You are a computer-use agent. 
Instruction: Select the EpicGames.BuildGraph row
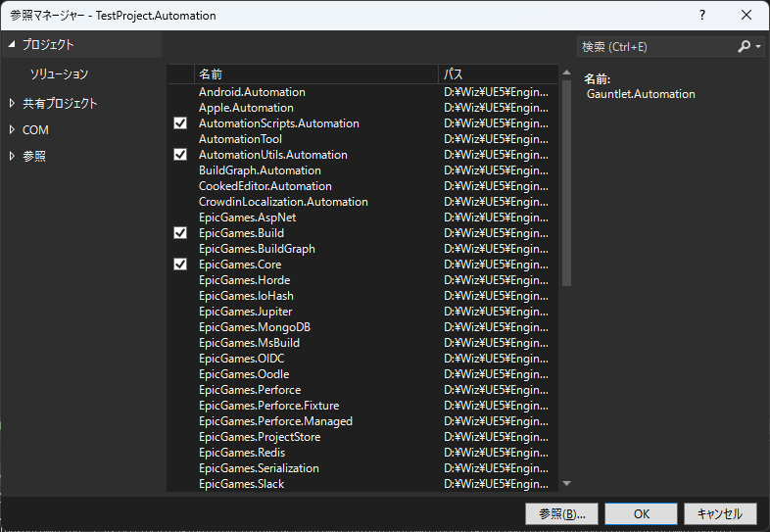tap(363, 249)
